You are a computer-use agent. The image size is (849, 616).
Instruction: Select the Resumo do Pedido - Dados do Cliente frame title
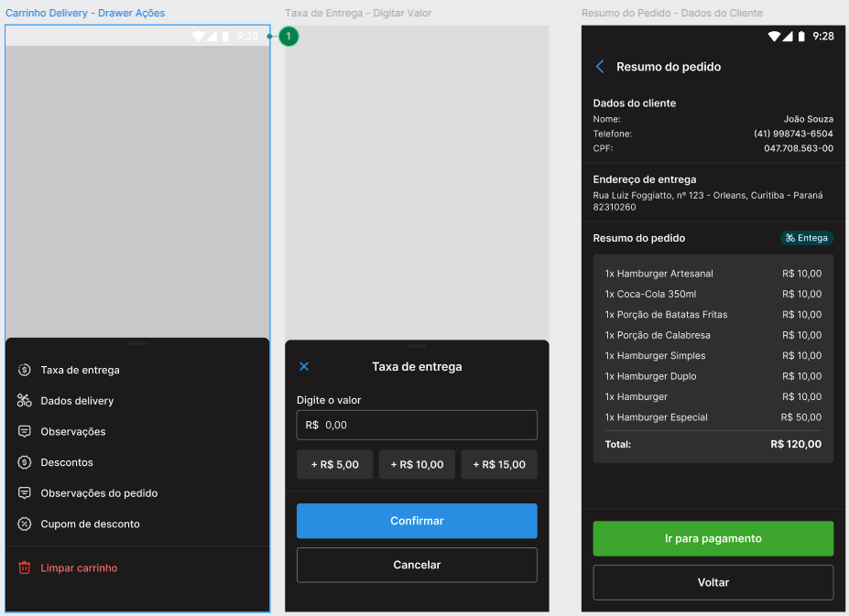point(672,13)
